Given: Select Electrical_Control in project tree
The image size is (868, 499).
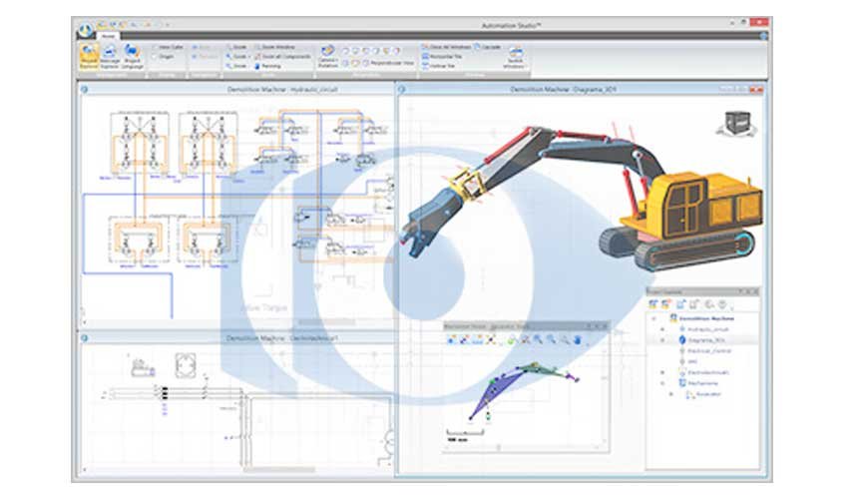Looking at the screenshot, I should tap(709, 350).
